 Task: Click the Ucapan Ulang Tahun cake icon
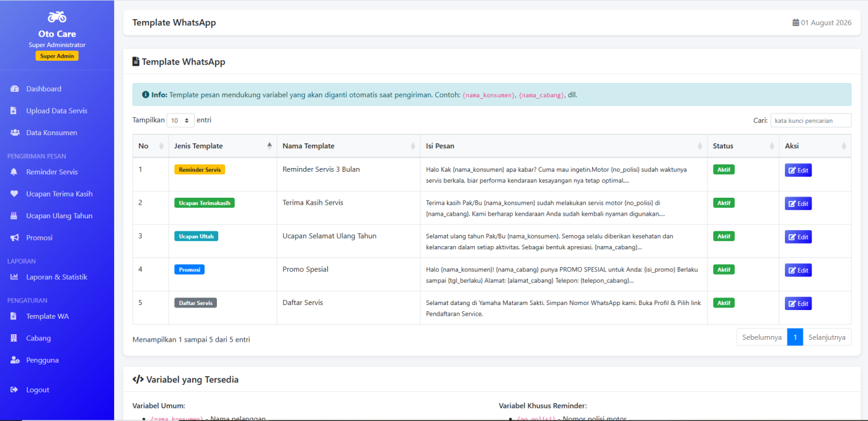(x=14, y=216)
